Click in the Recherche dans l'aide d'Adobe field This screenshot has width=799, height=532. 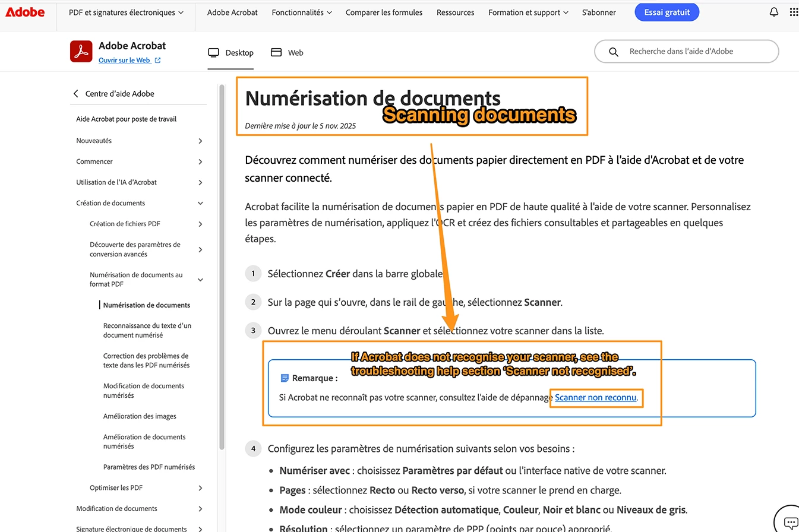click(686, 52)
